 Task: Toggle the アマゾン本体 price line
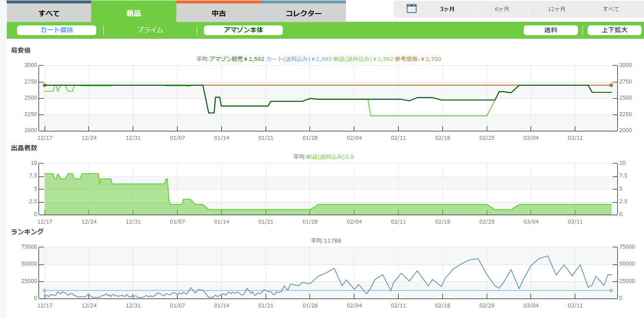tap(243, 30)
